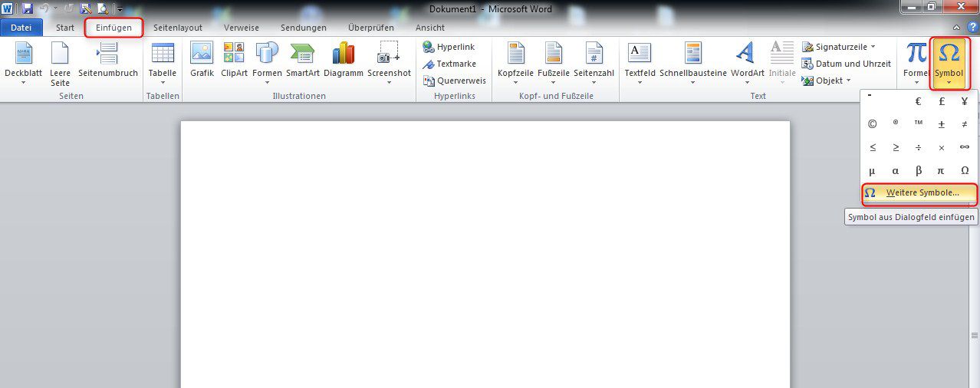Insert the beta symbol
The height and width of the screenshot is (388, 980).
918,170
